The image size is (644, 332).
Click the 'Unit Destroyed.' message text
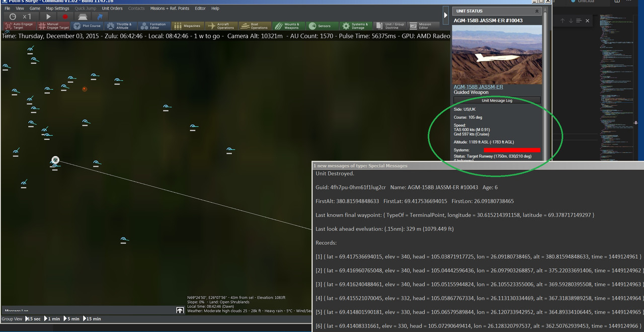pos(335,174)
